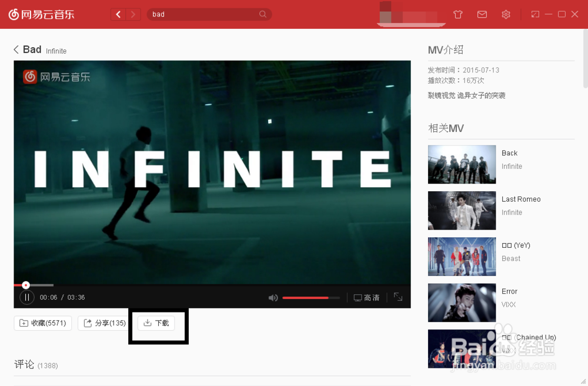
Task: Go back with the header arrow
Action: [119, 14]
